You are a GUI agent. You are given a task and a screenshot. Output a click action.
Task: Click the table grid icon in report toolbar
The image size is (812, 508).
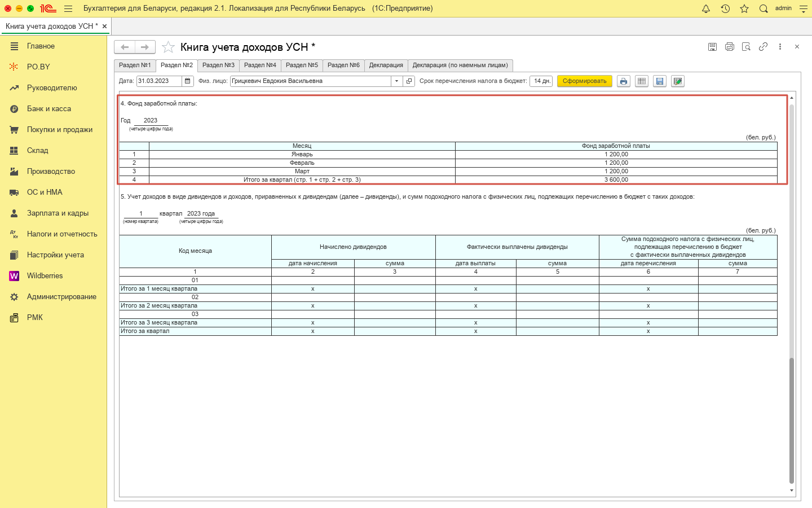point(641,81)
